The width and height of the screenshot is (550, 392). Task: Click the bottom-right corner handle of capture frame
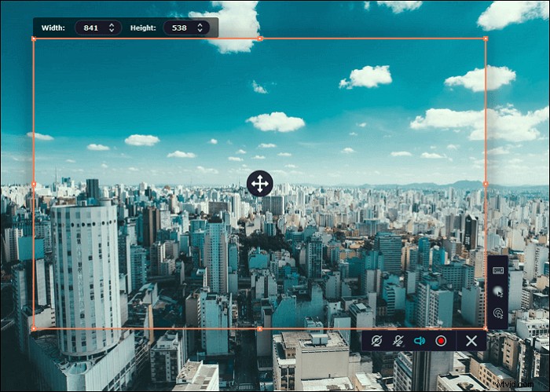(486, 329)
